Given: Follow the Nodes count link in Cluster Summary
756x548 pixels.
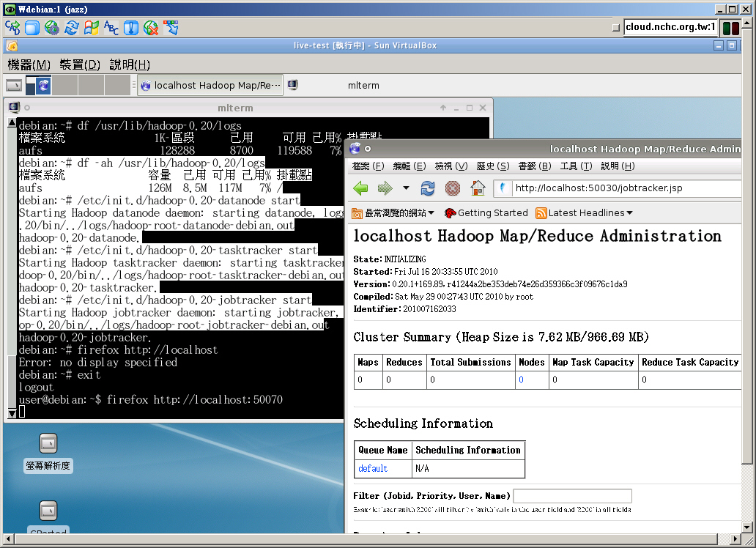Looking at the screenshot, I should [x=521, y=379].
